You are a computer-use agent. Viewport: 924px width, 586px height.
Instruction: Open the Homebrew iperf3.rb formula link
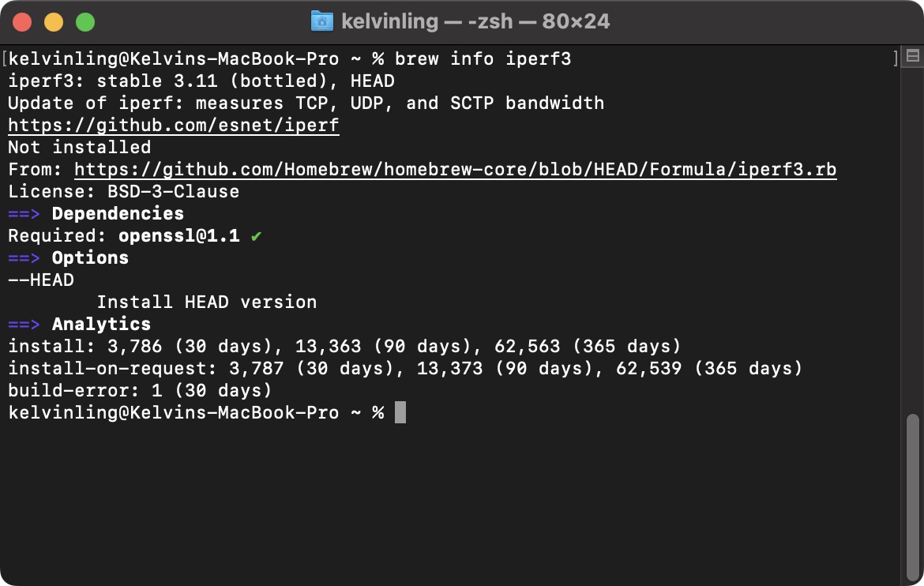tap(455, 170)
